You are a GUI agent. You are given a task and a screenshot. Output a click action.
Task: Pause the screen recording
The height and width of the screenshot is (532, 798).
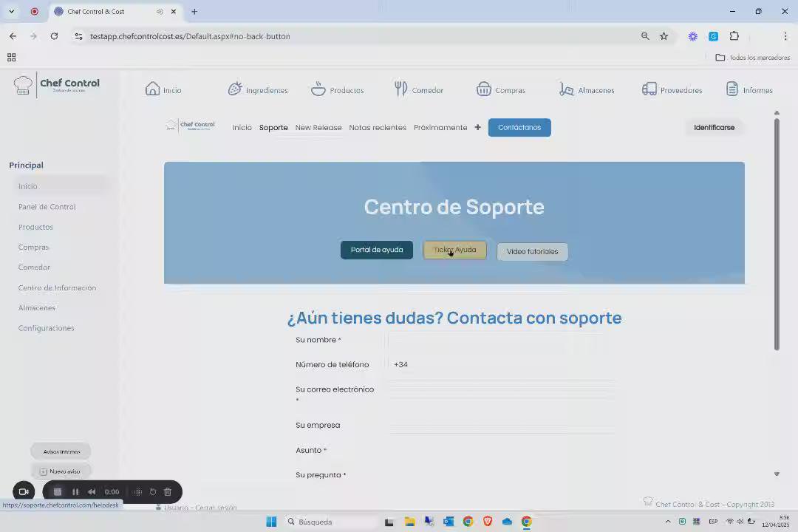[75, 492]
